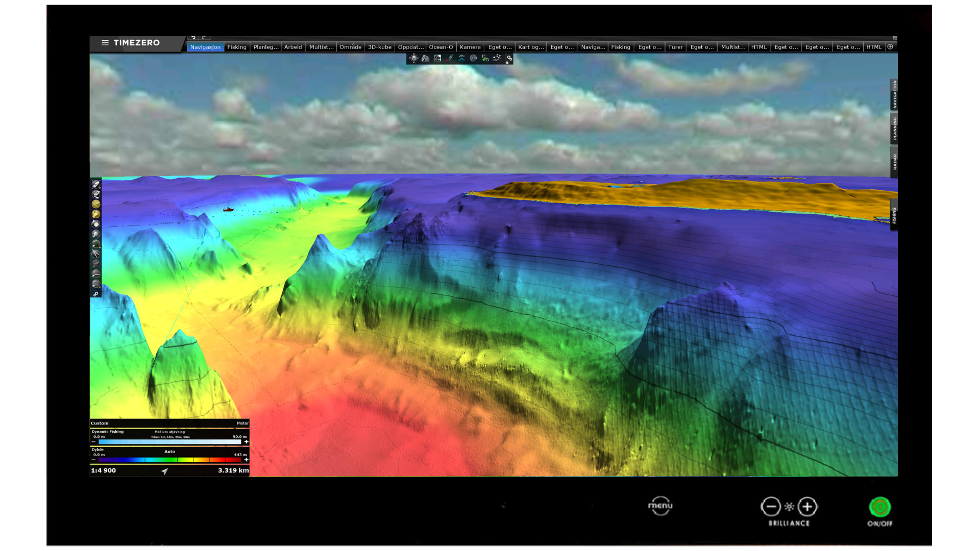Open first left tool with dropdown arrow
This screenshot has height=551, width=980.
pyautogui.click(x=96, y=184)
